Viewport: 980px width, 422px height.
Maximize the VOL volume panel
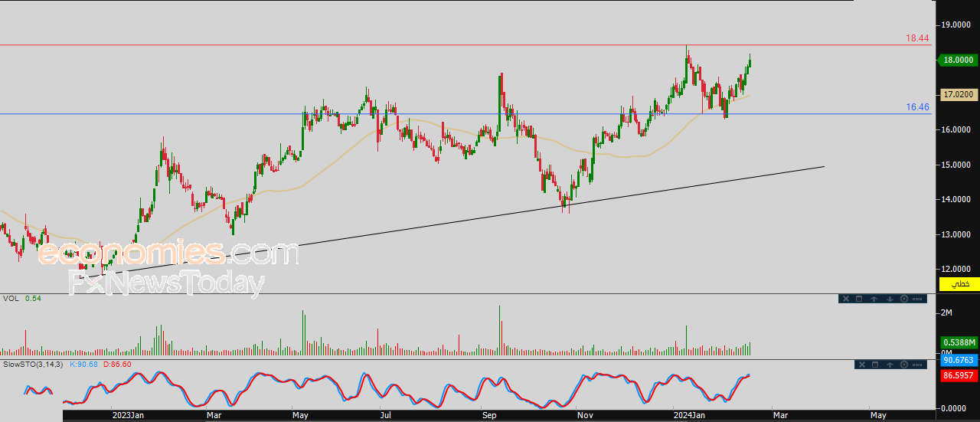coord(859,299)
